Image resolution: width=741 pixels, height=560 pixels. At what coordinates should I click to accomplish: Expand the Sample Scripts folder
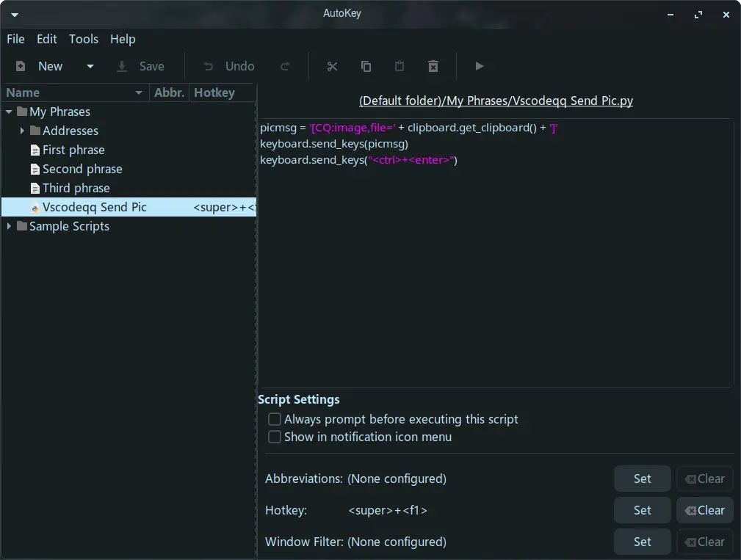pos(9,226)
